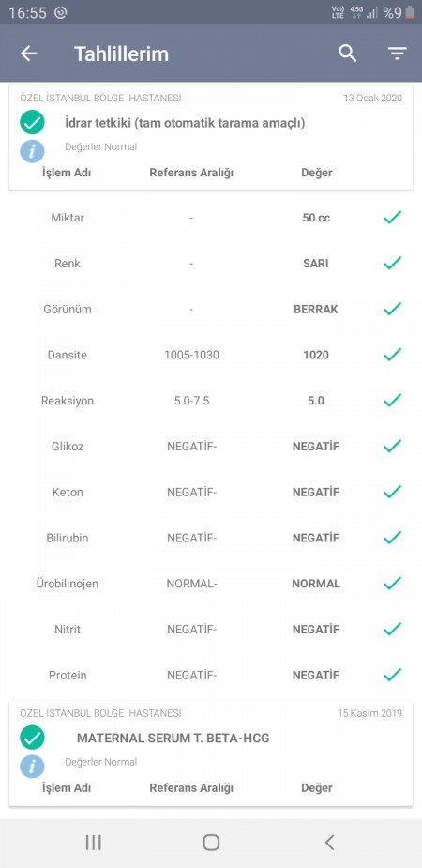Tap the back arrow in the header
The image size is (422, 868).
(x=29, y=53)
